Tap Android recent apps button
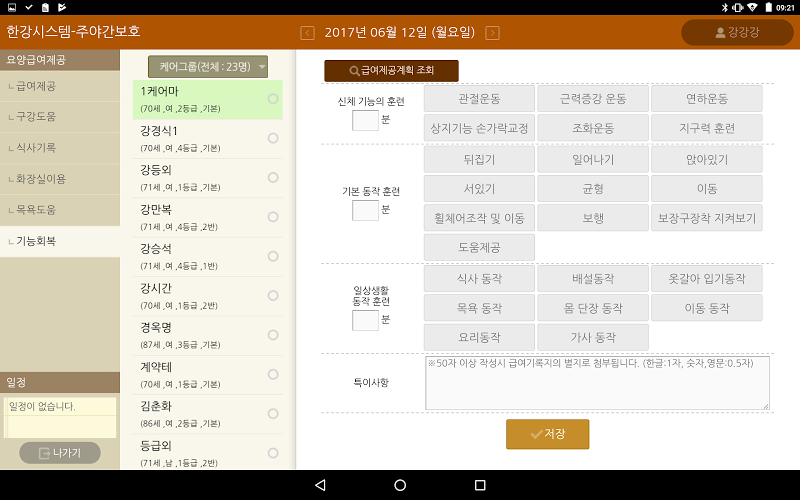 click(480, 485)
